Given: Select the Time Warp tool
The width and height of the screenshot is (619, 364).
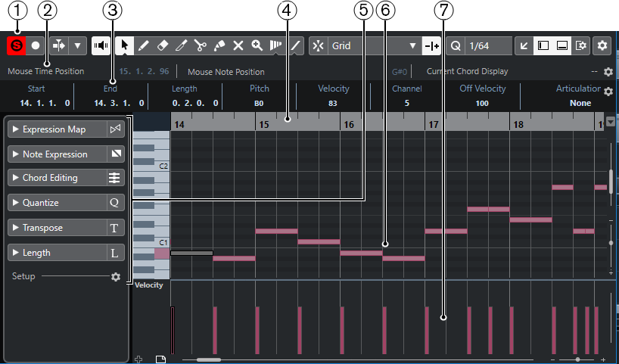Looking at the screenshot, I should [x=275, y=46].
